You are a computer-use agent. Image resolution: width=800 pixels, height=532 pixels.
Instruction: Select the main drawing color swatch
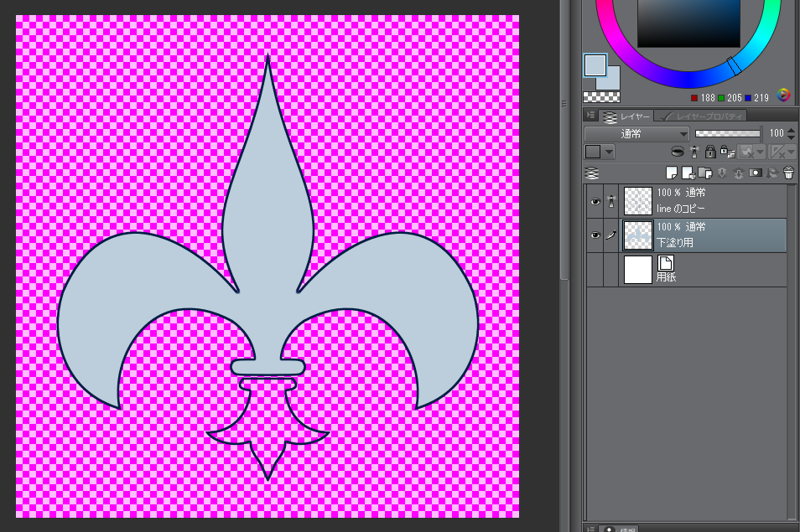[x=595, y=65]
